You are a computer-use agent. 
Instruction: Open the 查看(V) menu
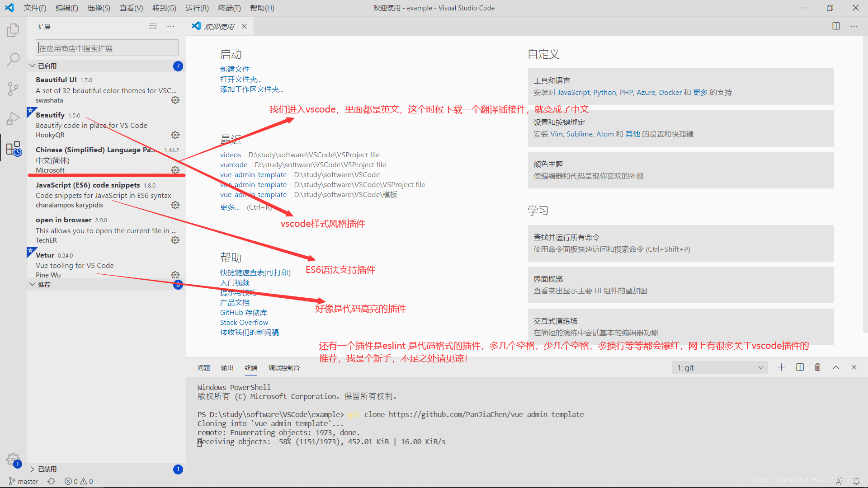click(x=131, y=8)
